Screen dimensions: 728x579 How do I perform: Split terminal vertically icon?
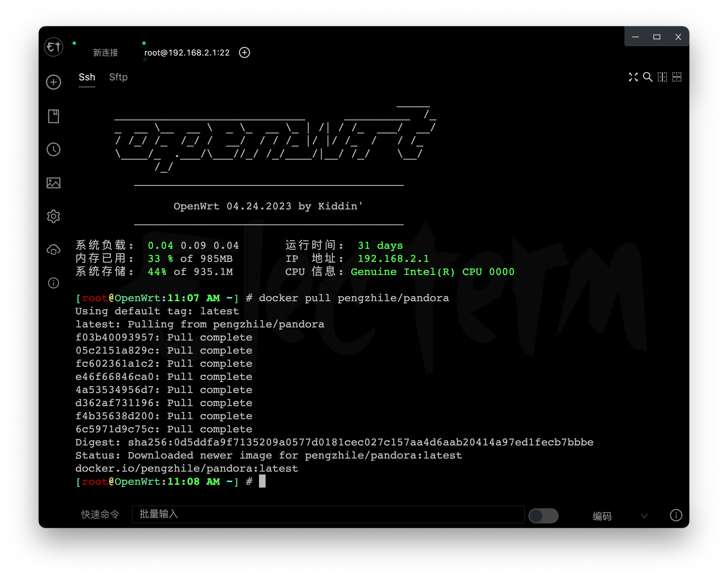point(662,77)
